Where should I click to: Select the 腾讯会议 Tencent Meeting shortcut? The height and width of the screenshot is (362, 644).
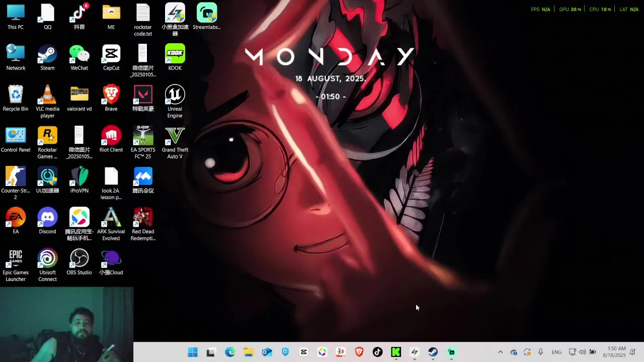click(143, 180)
